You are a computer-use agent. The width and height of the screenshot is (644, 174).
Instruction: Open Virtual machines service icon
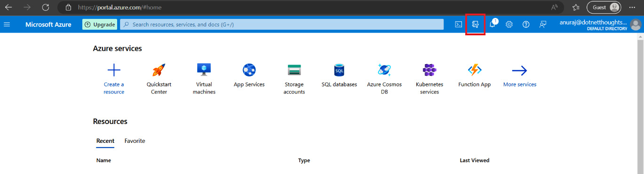tap(204, 70)
